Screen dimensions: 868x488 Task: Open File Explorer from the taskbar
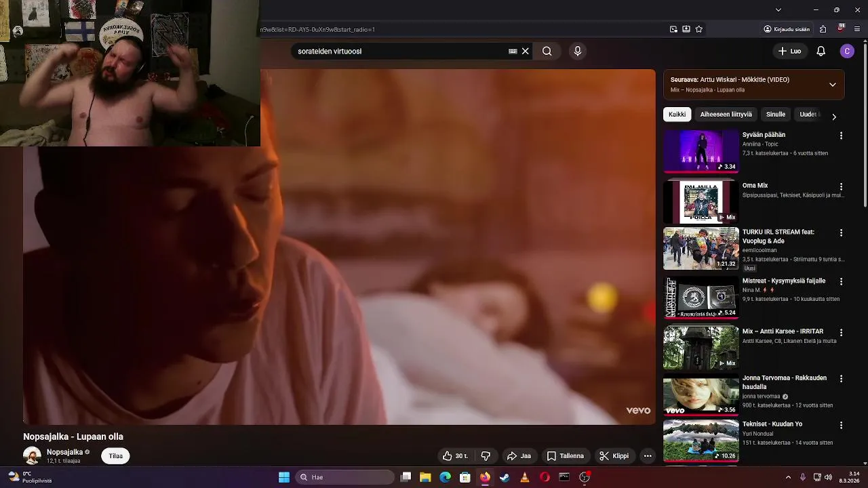click(425, 477)
